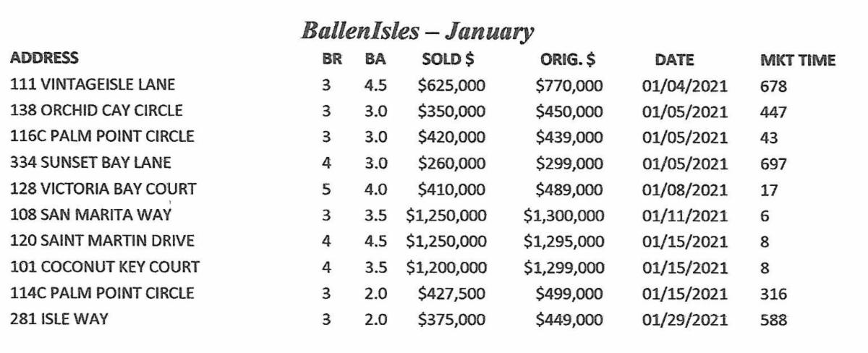Image resolution: width=868 pixels, height=353 pixels.
Task: Select the 128 Victoria Bay Court address
Action: pyautogui.click(x=103, y=190)
